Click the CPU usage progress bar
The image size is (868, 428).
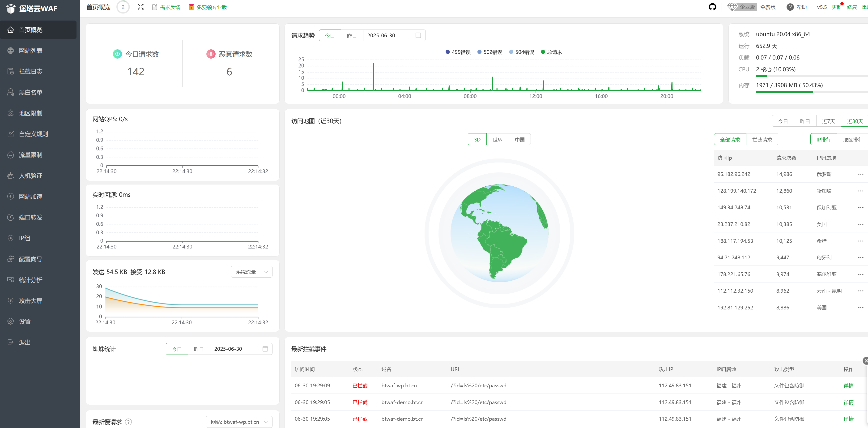click(812, 76)
